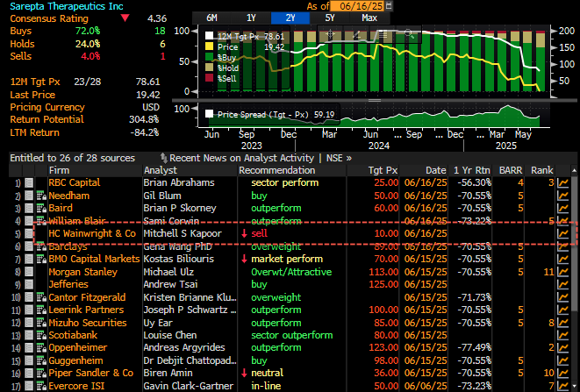
Task: Toggle the green %Buy legend swatch
Action: pos(210,57)
